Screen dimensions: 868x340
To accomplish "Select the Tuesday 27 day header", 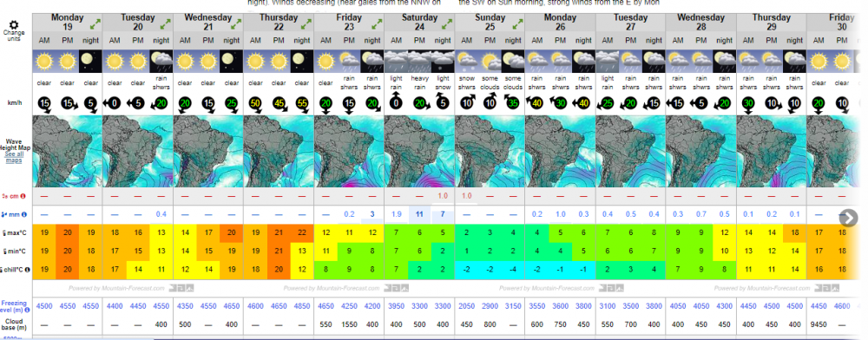I will [x=630, y=22].
